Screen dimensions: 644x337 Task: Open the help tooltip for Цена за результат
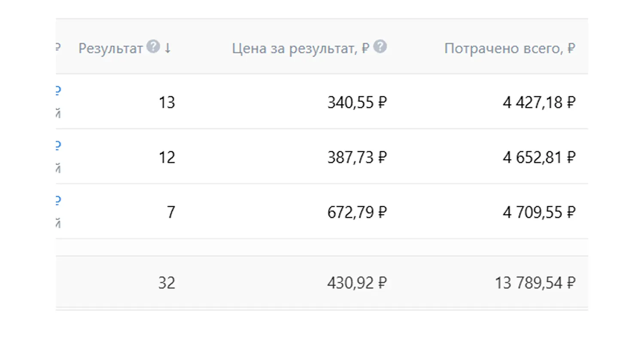point(380,47)
